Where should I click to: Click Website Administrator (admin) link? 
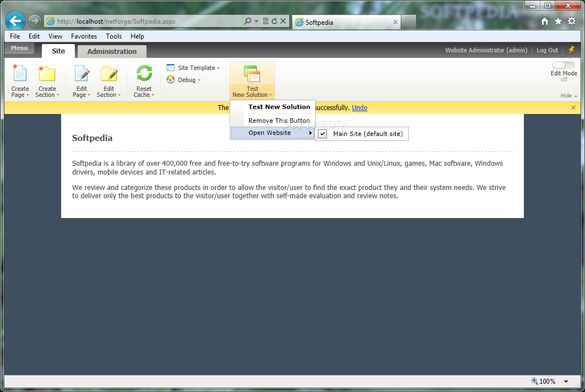(x=486, y=50)
